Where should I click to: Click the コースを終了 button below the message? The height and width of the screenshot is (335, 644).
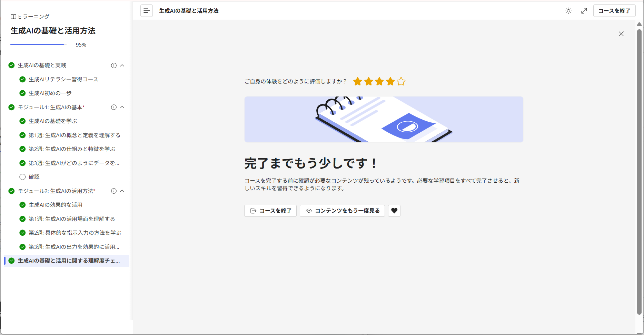coord(270,211)
